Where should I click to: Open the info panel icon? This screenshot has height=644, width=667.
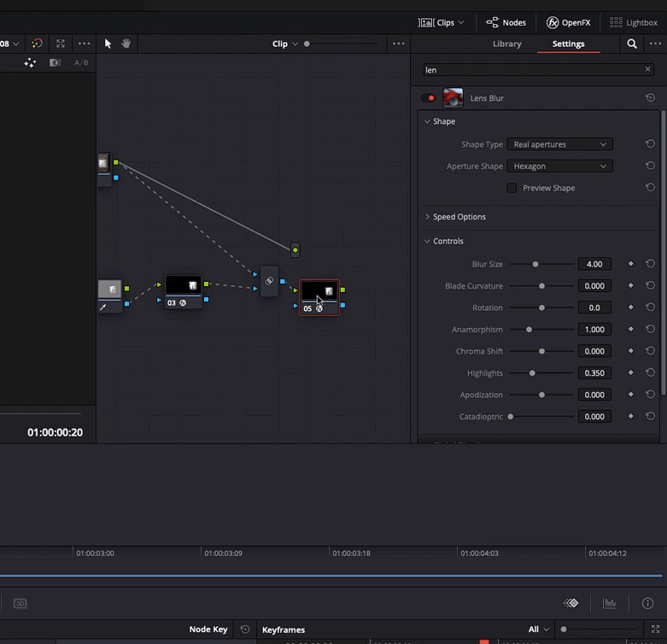647,603
